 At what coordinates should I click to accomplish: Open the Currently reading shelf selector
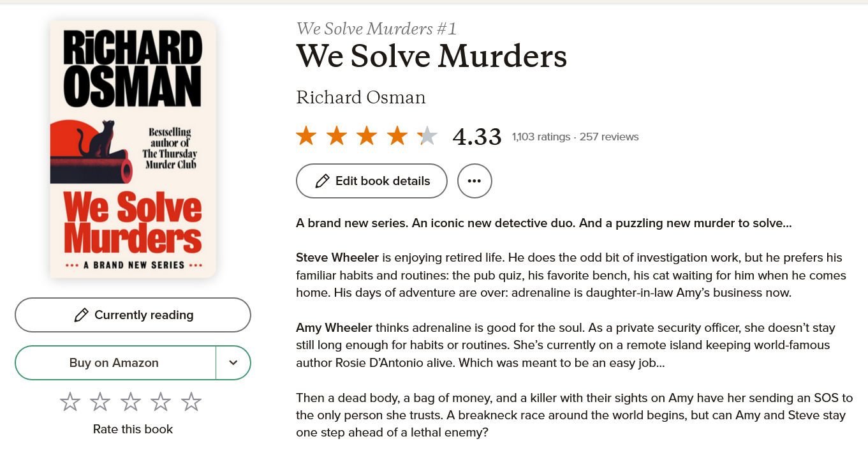(x=133, y=315)
